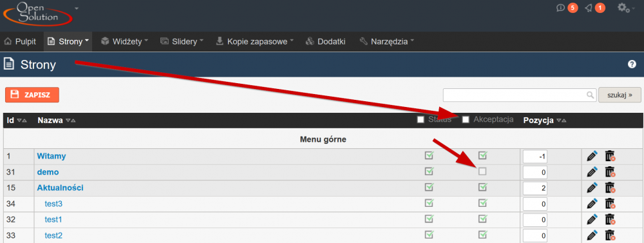This screenshot has width=644, height=243.
Task: Open the demo page link
Action: pyautogui.click(x=48, y=172)
